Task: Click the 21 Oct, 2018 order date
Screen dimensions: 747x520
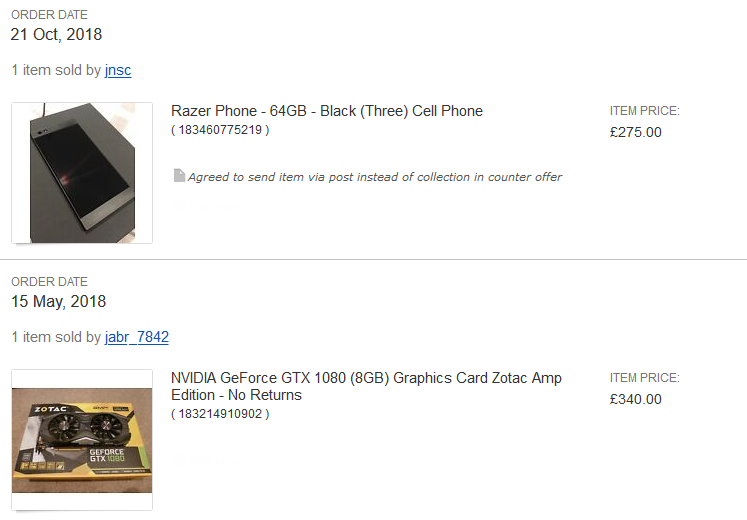Action: [56, 34]
